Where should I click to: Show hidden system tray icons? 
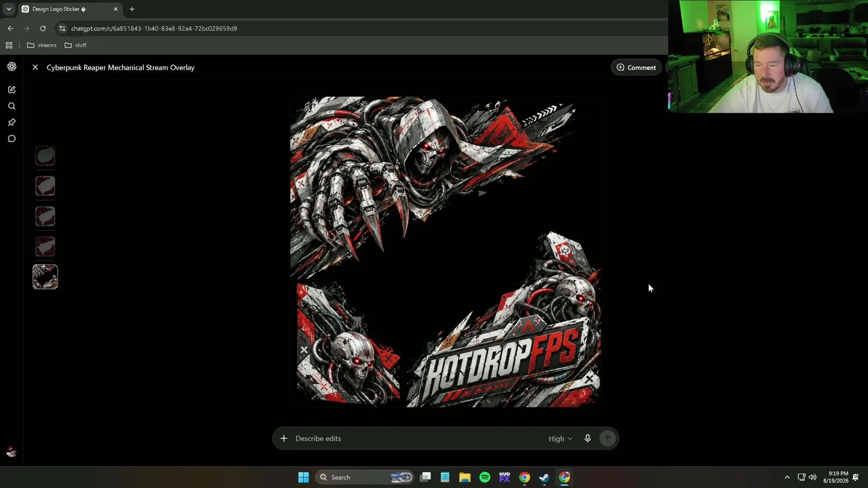point(787,477)
